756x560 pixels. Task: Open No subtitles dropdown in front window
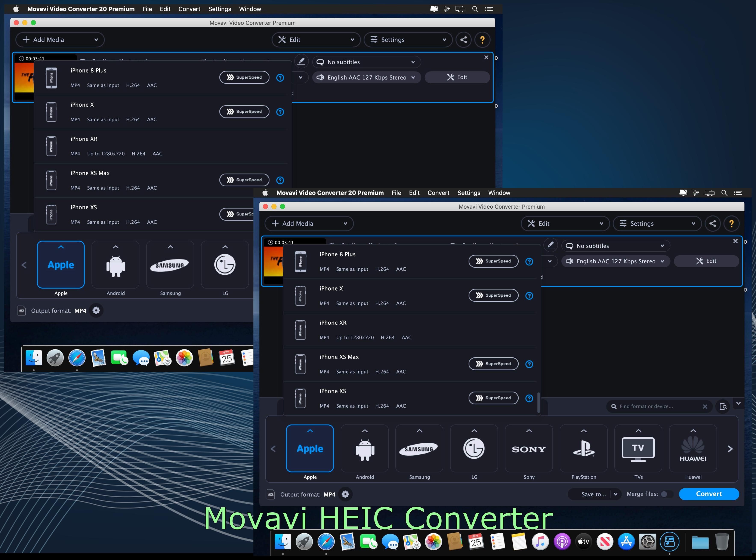615,246
